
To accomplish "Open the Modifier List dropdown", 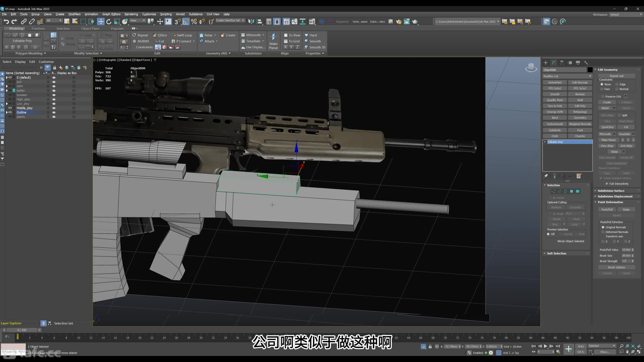I will [x=567, y=76].
